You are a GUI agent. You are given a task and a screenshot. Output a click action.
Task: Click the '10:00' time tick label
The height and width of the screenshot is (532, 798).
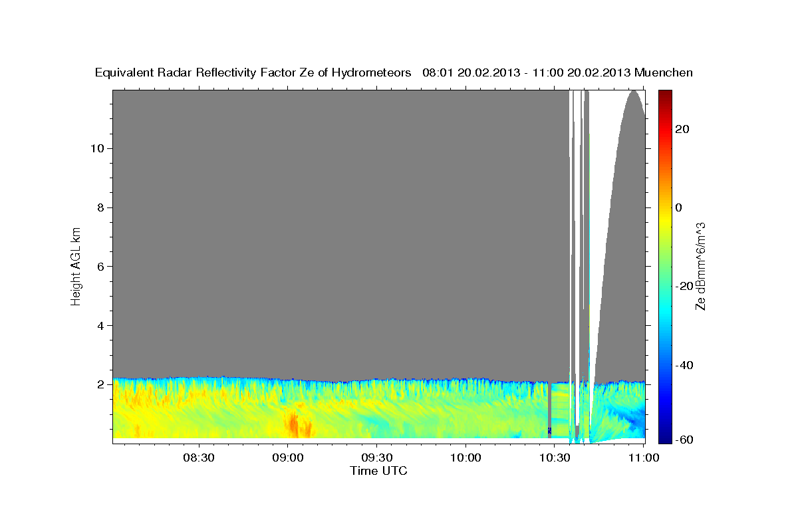(x=465, y=458)
